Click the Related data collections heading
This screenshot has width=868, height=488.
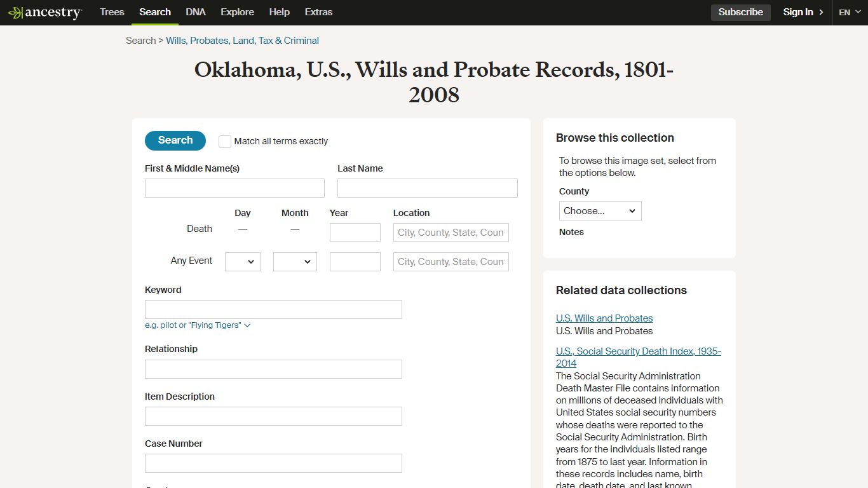click(x=621, y=290)
